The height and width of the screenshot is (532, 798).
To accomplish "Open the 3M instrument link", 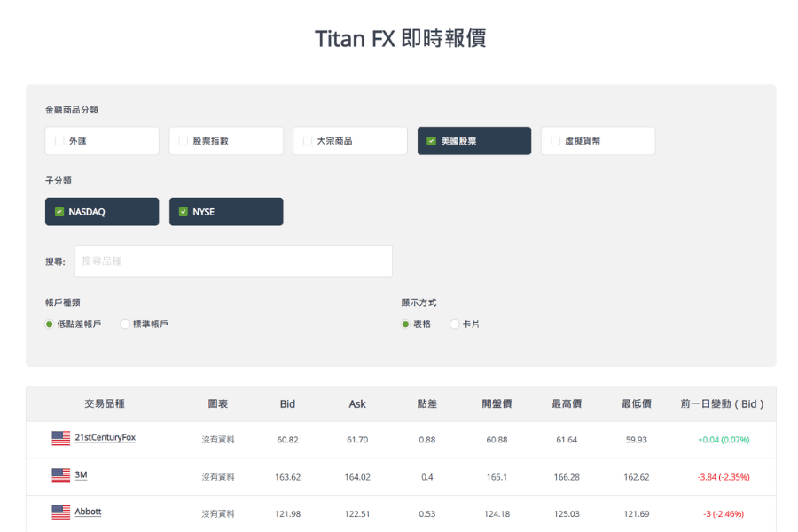I will [83, 475].
